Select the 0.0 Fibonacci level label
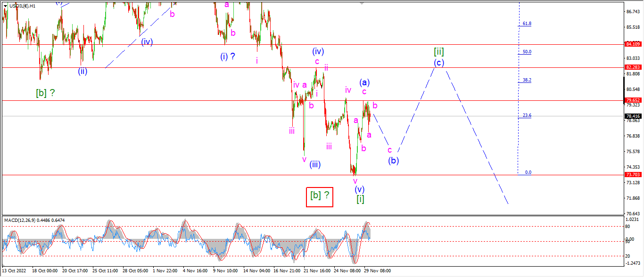This screenshot has width=644, height=277. (x=528, y=172)
